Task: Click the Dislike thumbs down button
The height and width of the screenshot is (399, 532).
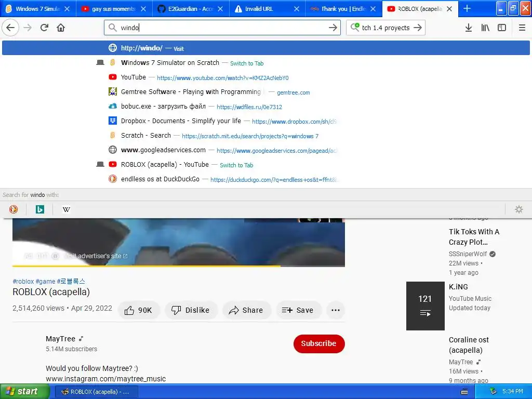Action: click(x=190, y=310)
